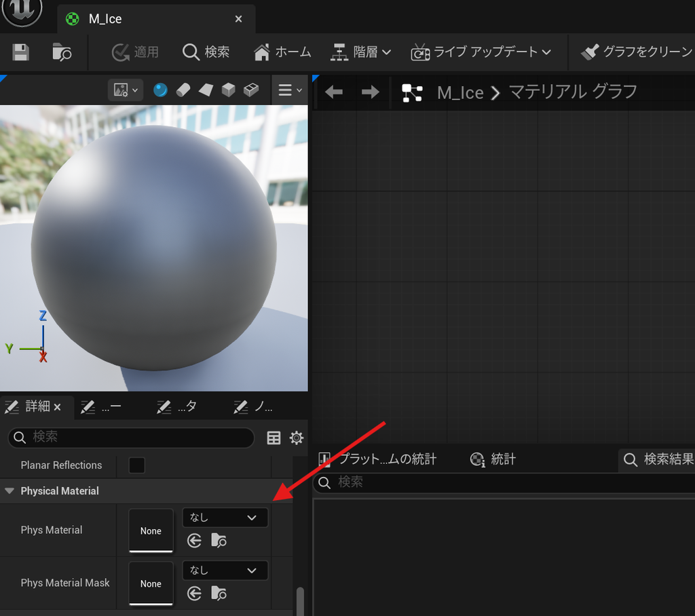The image size is (695, 616).
Task: Open the 階層 hierarchy dropdown
Action: click(361, 52)
